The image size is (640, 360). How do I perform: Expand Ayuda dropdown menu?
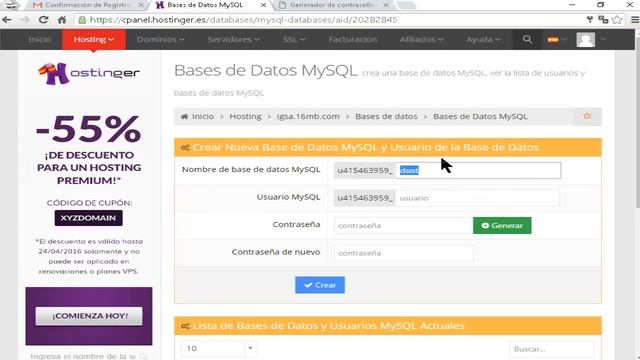click(x=483, y=40)
